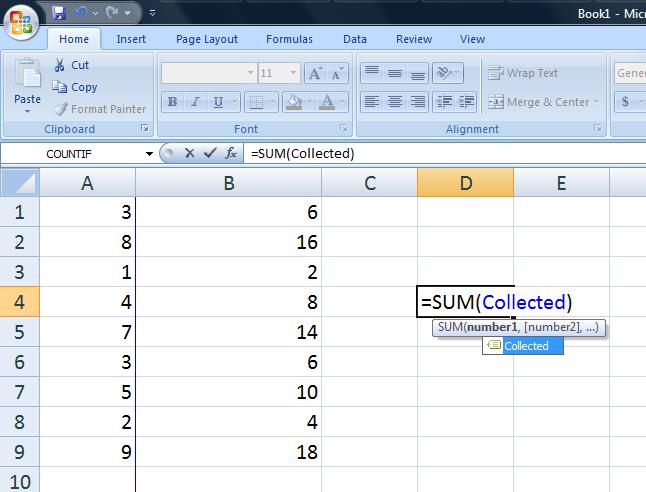Open the Insert Function fx dialog
This screenshot has width=646, height=492.
pos(231,153)
